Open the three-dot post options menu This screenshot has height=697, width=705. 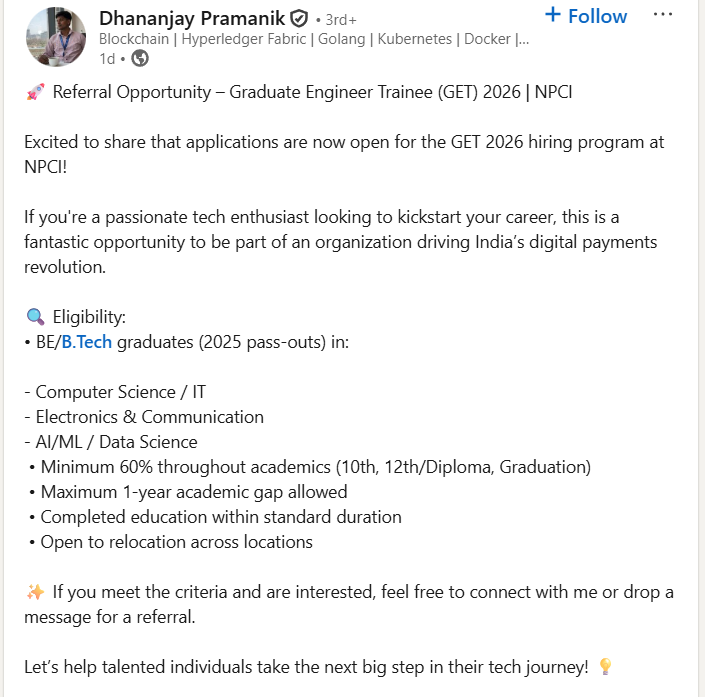click(x=662, y=15)
